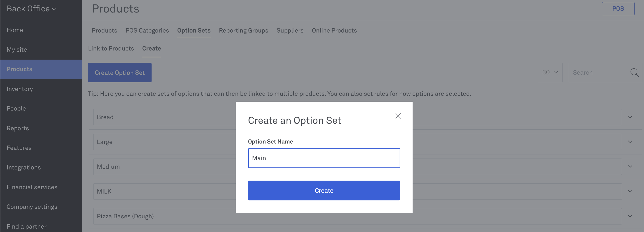Click the Create Option Set button
The image size is (644, 232).
tap(119, 73)
